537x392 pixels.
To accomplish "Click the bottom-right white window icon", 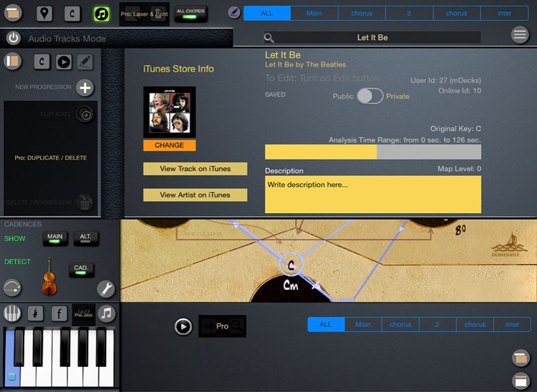I will [x=521, y=381].
